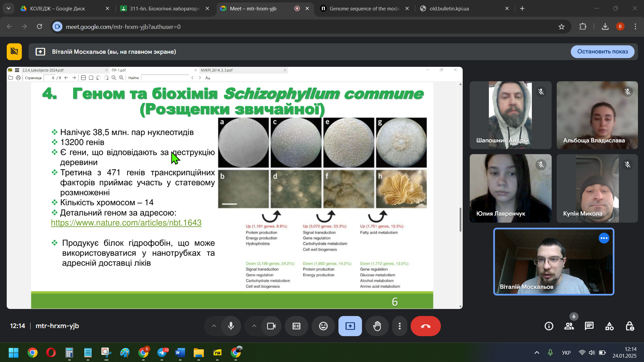Send an emoji reaction
This screenshot has width=644, height=362.
(x=323, y=326)
